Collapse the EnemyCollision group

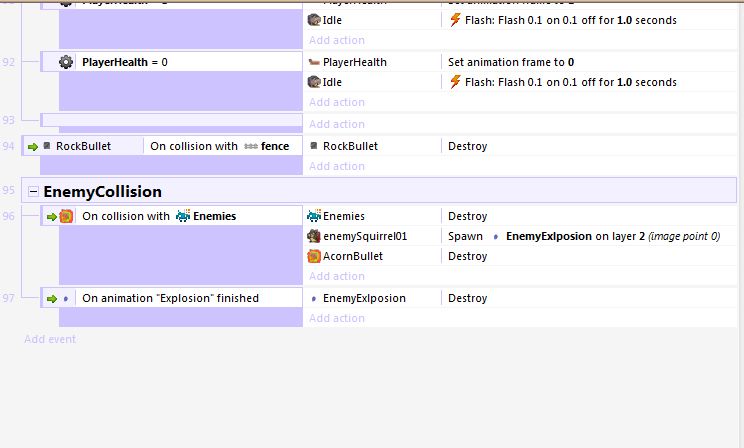pyautogui.click(x=34, y=191)
